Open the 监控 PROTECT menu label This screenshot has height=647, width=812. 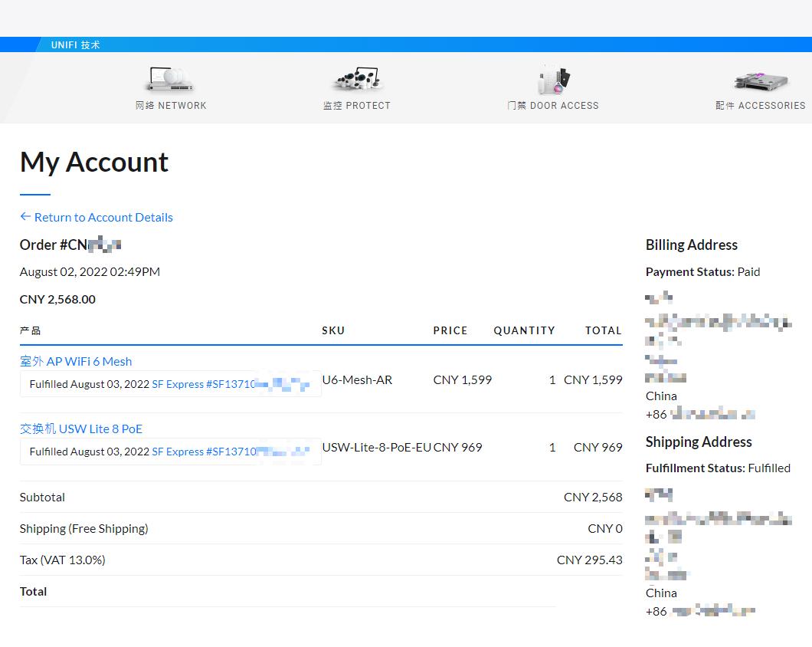[x=356, y=106]
